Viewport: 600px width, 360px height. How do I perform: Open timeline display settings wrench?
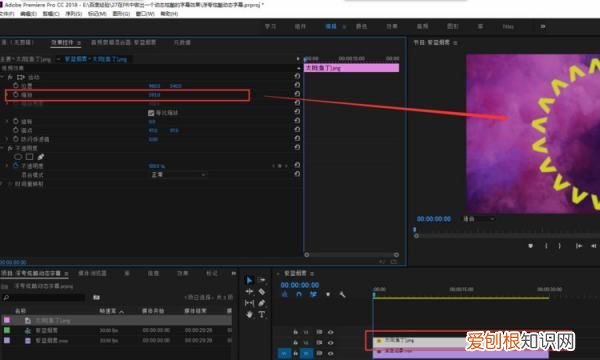(x=342, y=295)
